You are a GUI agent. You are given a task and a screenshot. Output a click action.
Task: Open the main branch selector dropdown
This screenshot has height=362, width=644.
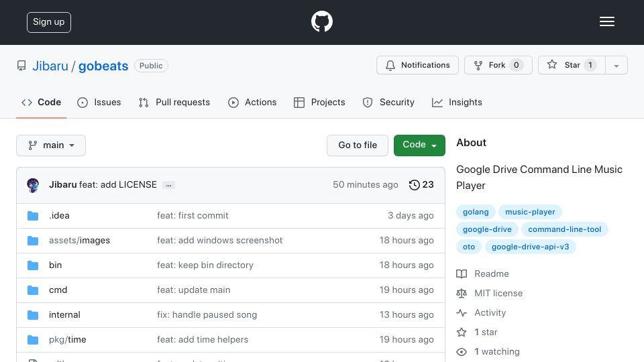[51, 145]
